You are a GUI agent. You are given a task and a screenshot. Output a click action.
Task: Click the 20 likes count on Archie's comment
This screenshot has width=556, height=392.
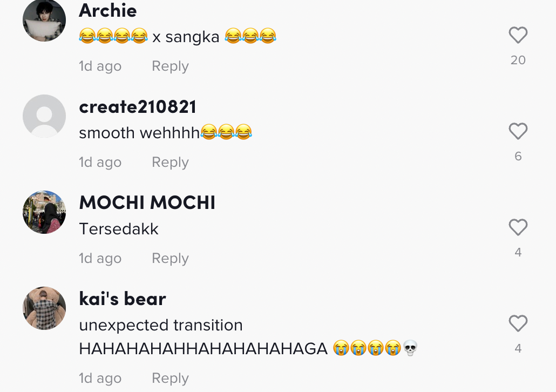[x=518, y=60]
